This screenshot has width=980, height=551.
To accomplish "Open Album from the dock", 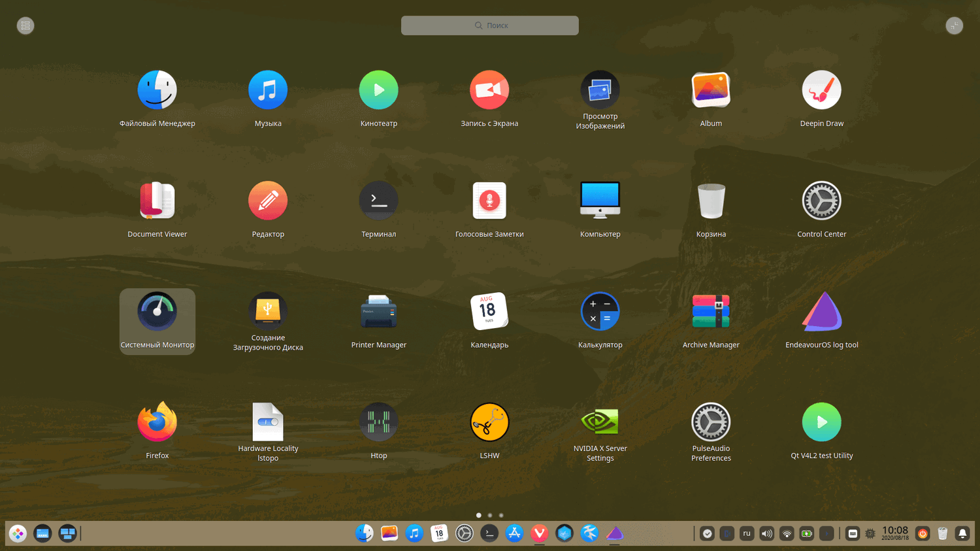I will pyautogui.click(x=389, y=533).
